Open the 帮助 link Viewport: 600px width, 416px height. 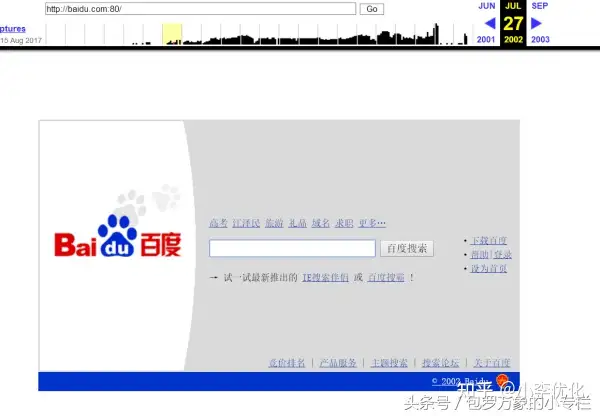click(x=479, y=254)
